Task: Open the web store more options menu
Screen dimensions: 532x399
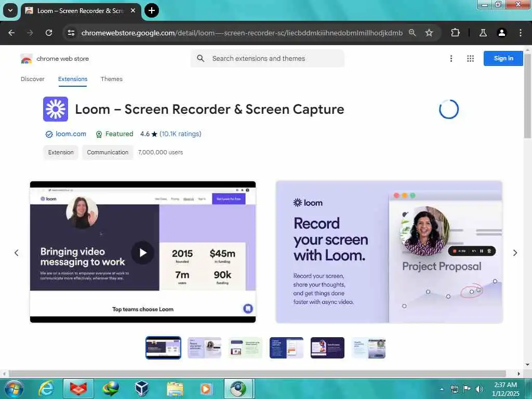Action: pyautogui.click(x=451, y=59)
